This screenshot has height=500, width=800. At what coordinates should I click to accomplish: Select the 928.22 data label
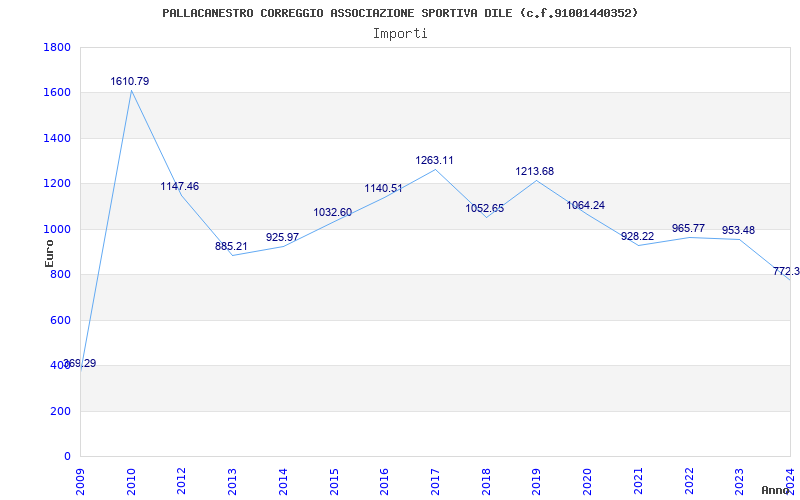pos(637,236)
